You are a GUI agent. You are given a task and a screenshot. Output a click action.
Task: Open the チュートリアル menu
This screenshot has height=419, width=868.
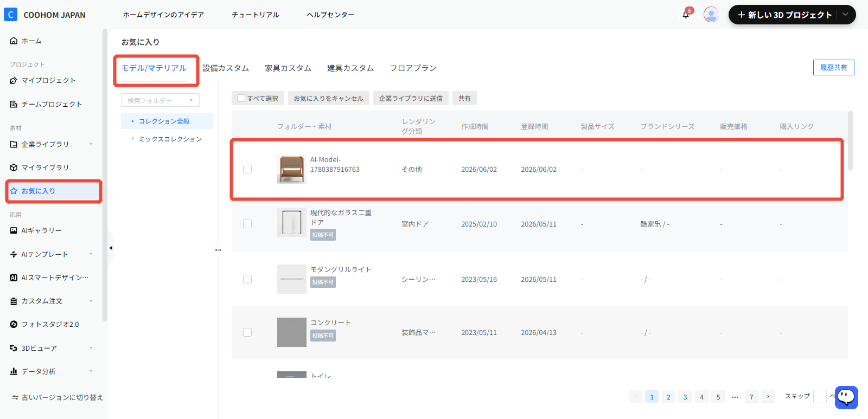(256, 15)
